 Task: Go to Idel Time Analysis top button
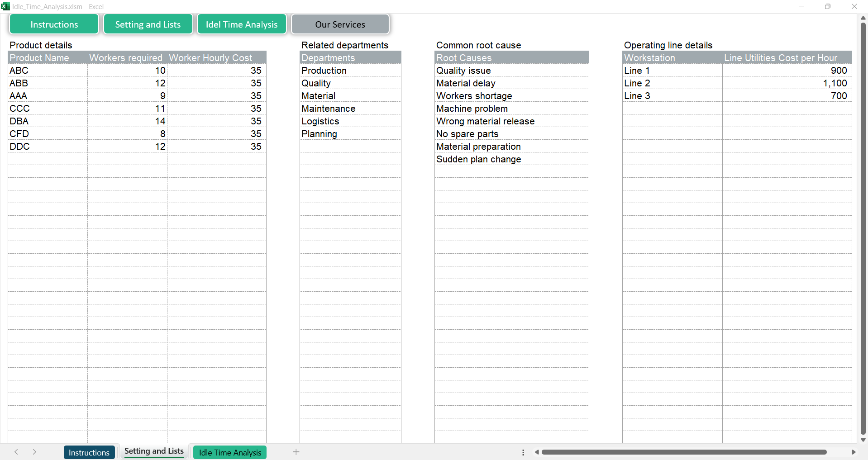[242, 24]
